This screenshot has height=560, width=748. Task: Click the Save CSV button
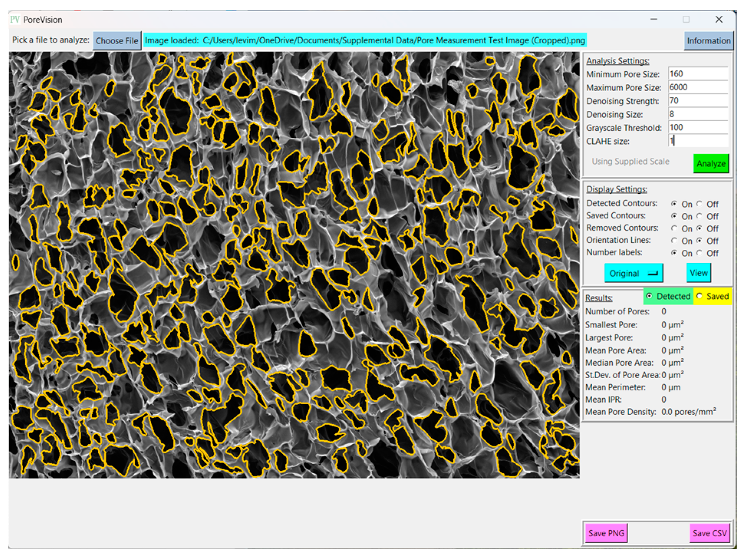click(x=709, y=533)
